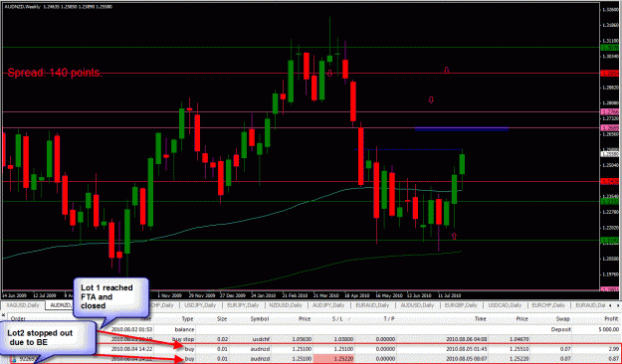Select the 'balance' type cell in history
Image resolution: width=622 pixels, height=364 pixels.
pos(184,329)
